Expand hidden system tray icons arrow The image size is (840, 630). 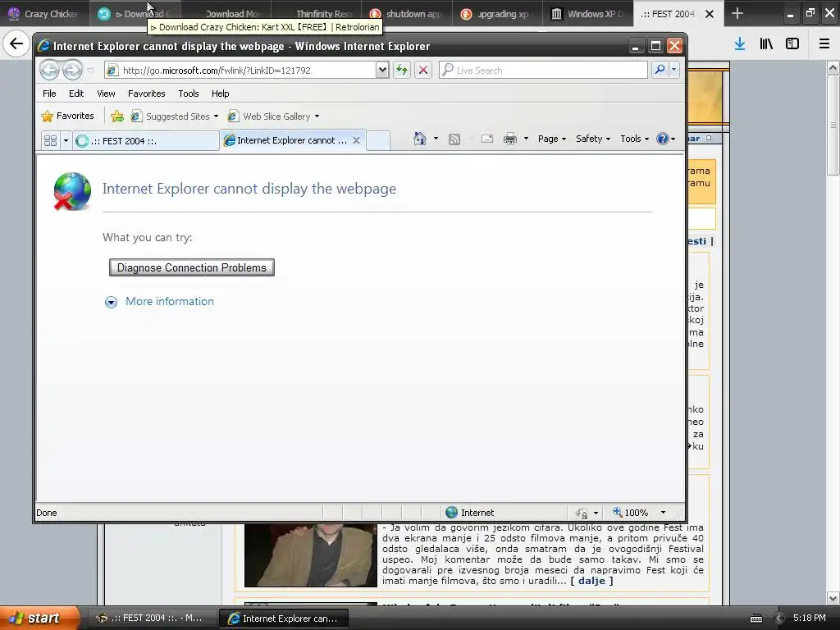coord(779,619)
